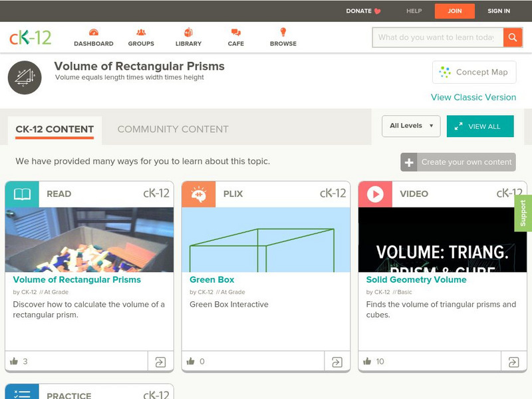Click the Volume: Triang. video thumbnail

(442, 239)
